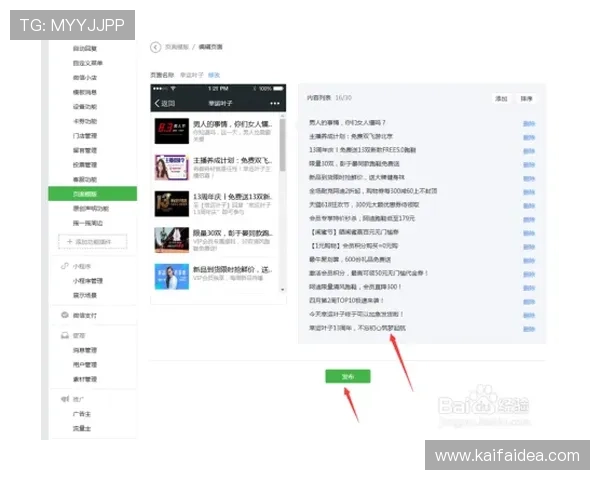This screenshot has width=600, height=480.
Task: Click the 添加功能插件 dashed button
Action: coord(93,242)
